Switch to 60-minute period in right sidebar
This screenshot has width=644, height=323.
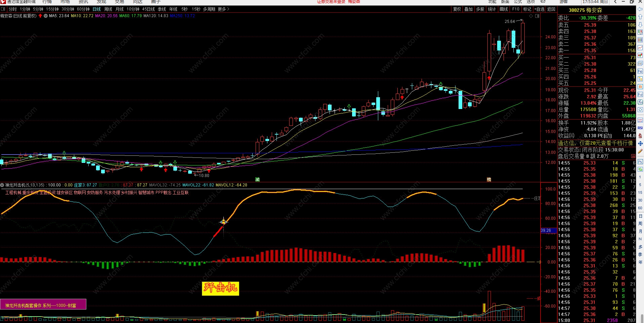[x=640, y=208]
